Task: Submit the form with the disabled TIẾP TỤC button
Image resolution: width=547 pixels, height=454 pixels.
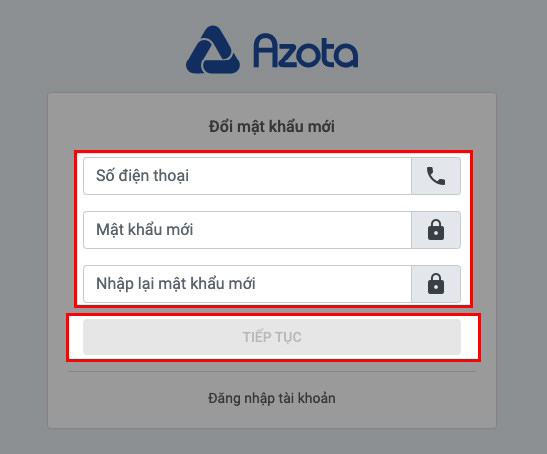Action: coord(272,337)
